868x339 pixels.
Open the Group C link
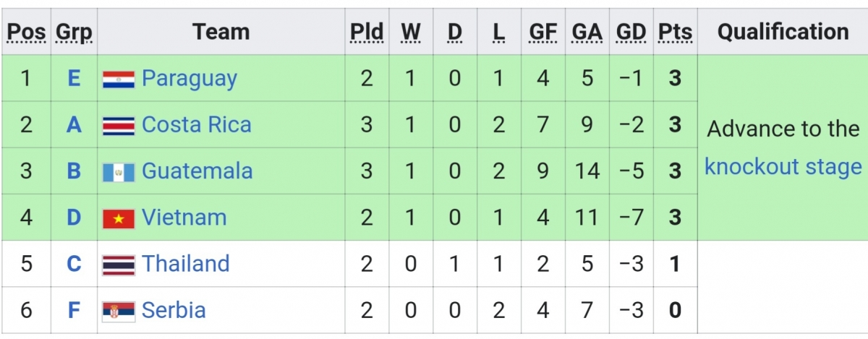coord(74,264)
